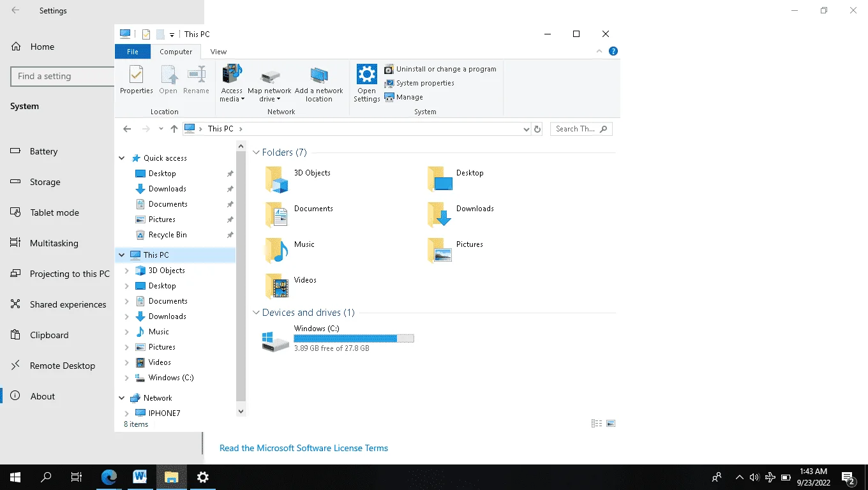This screenshot has width=868, height=490.
Task: Expand Windows (C:) in the navigation tree
Action: click(127, 378)
